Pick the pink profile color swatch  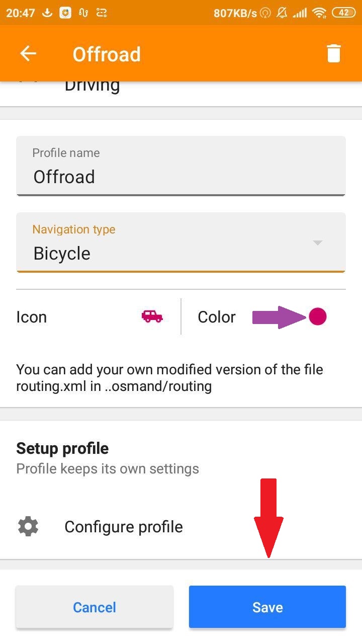click(x=317, y=316)
